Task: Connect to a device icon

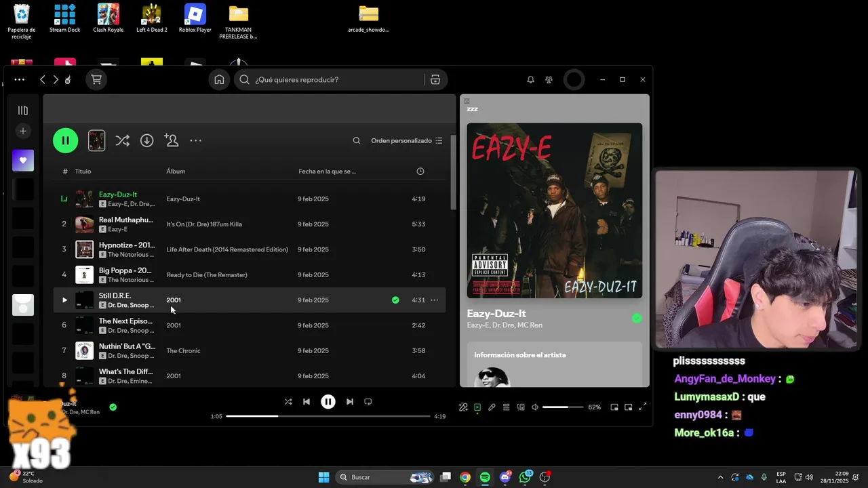Action: 521,407
